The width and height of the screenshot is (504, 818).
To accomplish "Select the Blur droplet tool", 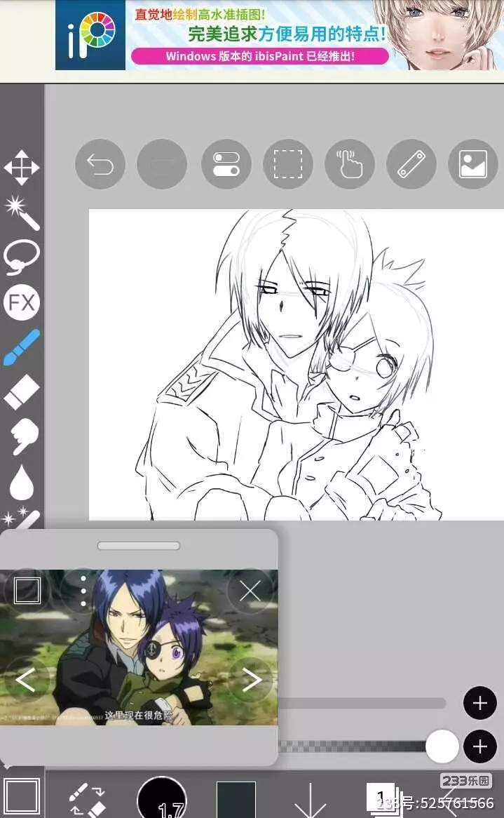I will (22, 482).
